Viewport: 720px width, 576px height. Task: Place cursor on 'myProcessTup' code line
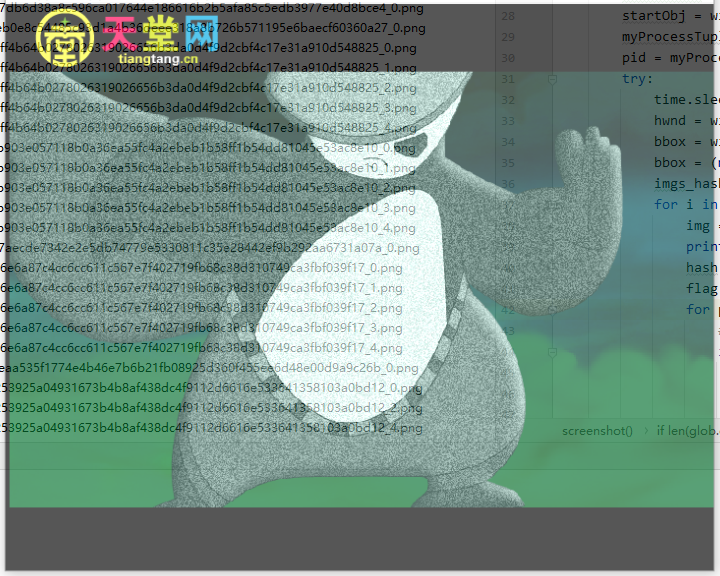[670, 37]
